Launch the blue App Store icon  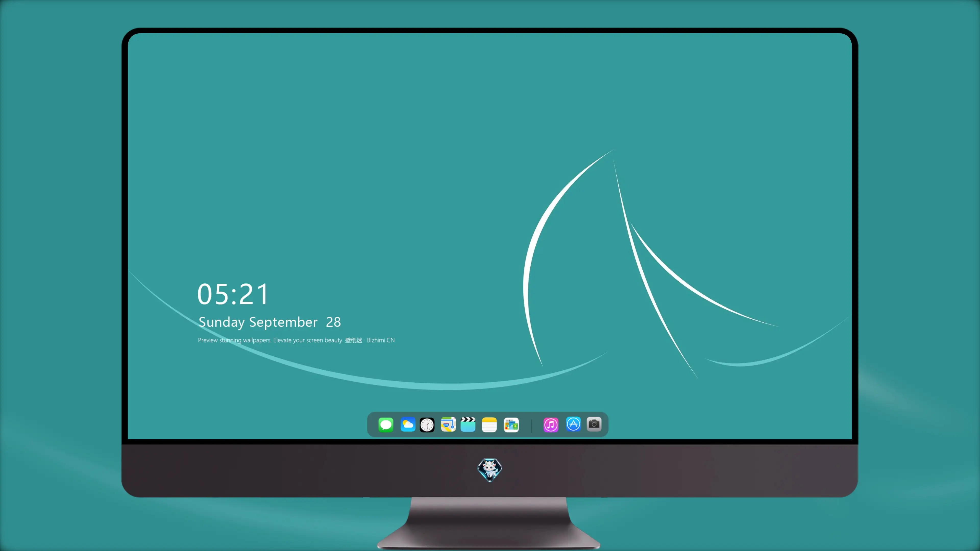[573, 424]
